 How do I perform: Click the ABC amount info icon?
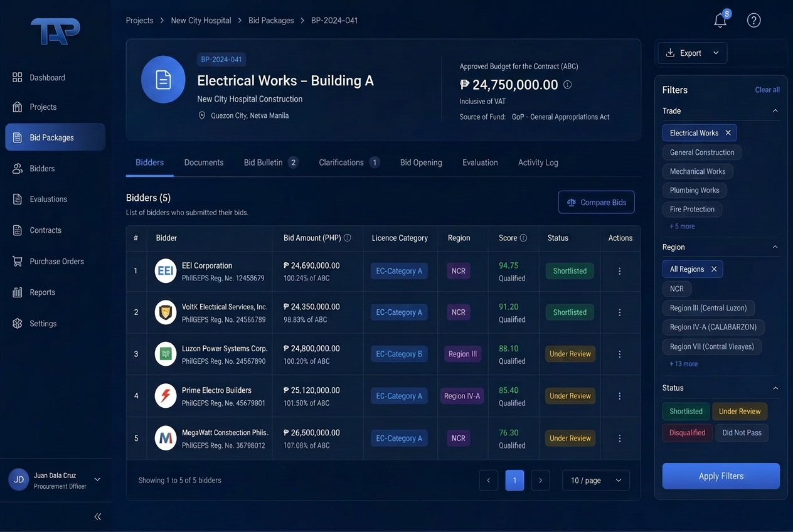[x=567, y=85]
